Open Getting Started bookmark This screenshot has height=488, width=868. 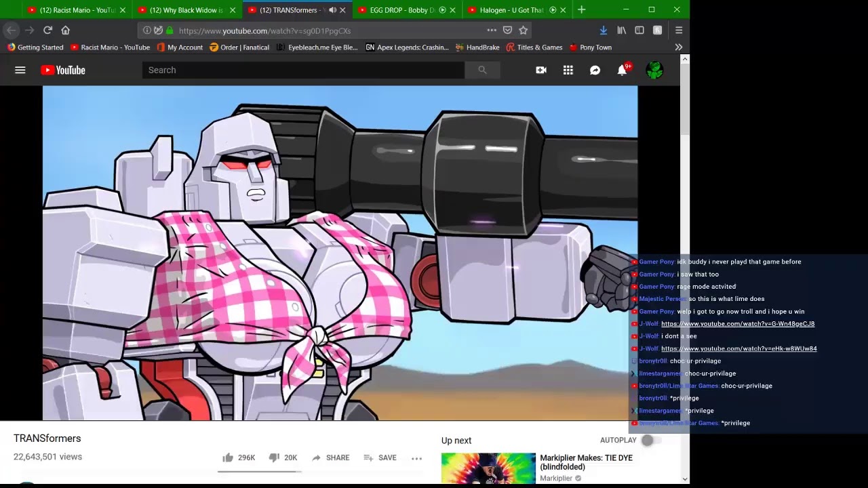coord(35,47)
